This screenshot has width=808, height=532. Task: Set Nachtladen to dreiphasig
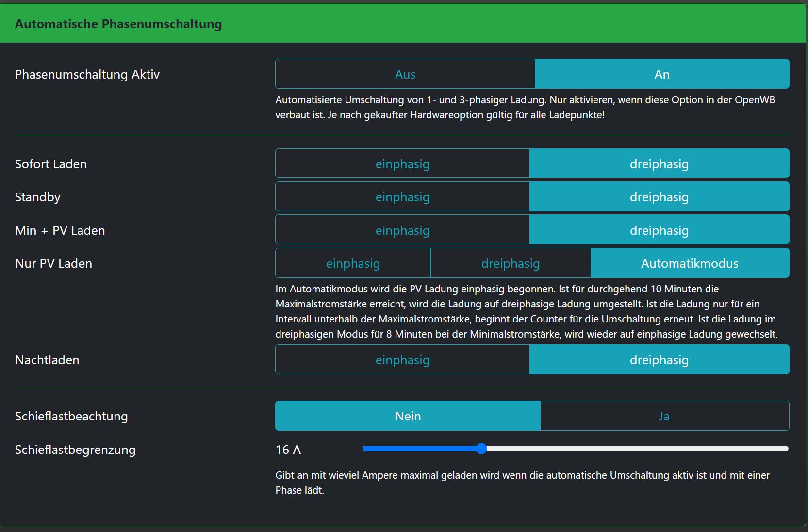[x=659, y=360]
